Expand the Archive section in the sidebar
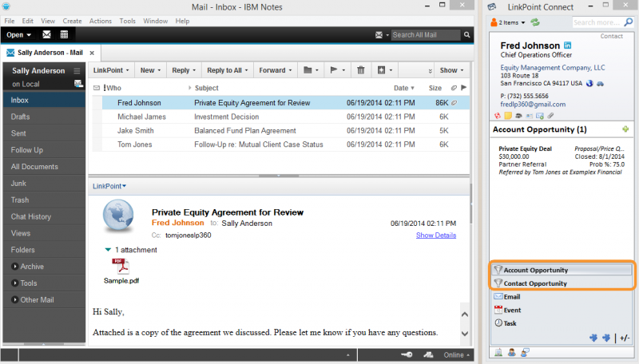Image resolution: width=639 pixels, height=364 pixels. coord(14,267)
